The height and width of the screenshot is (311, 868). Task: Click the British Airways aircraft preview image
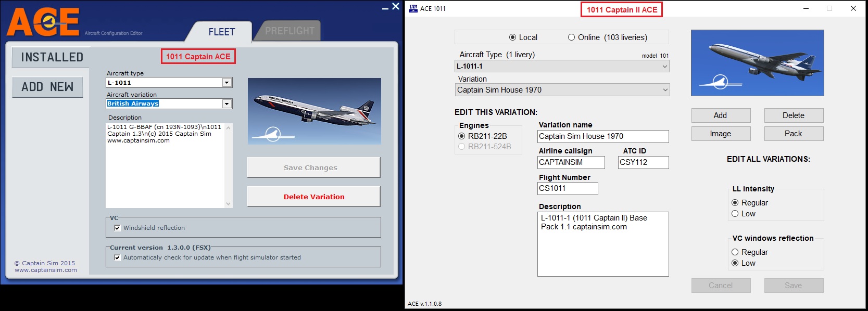point(314,111)
